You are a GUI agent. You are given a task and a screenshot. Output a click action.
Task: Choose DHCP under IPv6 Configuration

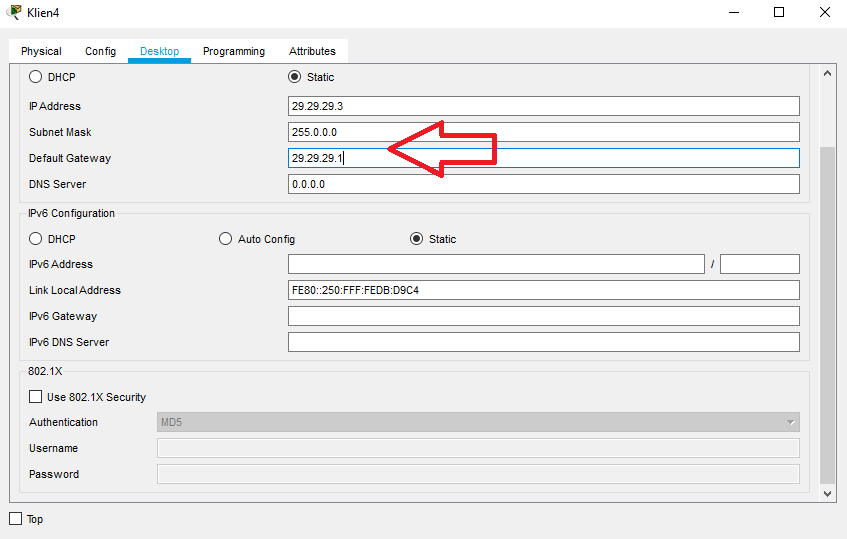pyautogui.click(x=36, y=239)
